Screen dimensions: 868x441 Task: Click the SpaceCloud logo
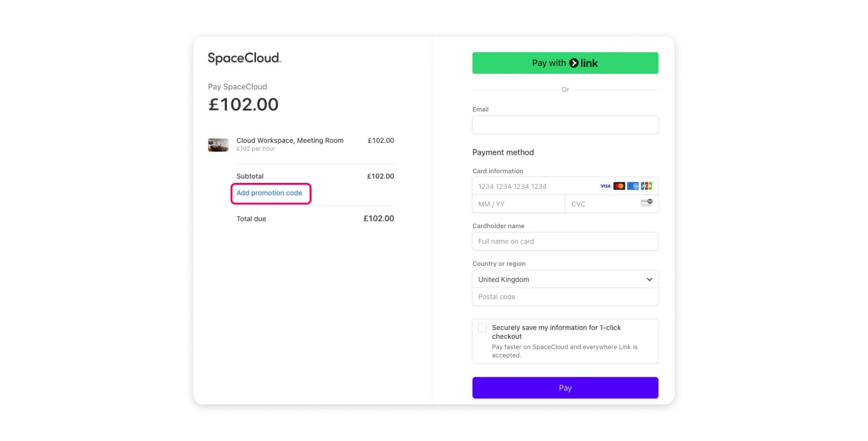click(x=244, y=58)
